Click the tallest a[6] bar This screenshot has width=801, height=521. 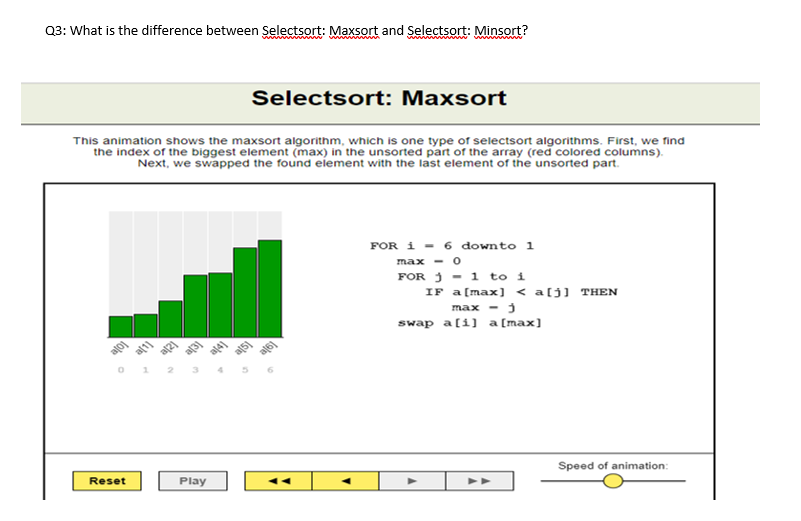pos(270,289)
